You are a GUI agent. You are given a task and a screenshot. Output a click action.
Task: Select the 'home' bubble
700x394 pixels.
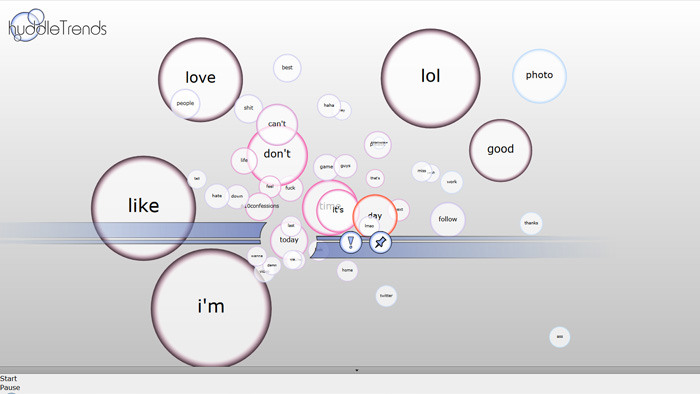pos(347,270)
